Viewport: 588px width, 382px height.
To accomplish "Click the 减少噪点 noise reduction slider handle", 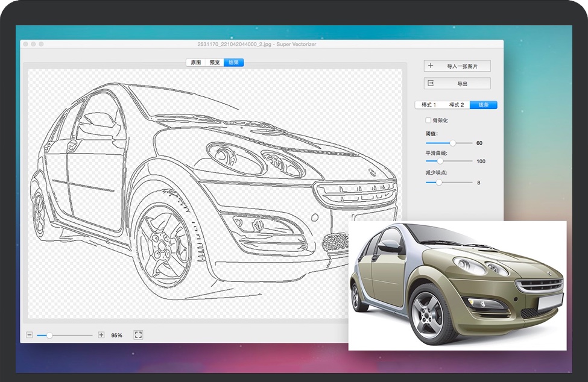I will point(440,181).
